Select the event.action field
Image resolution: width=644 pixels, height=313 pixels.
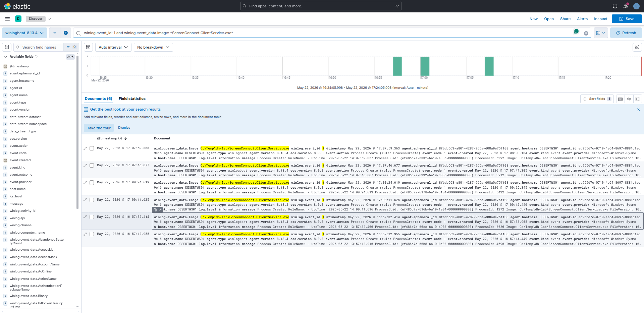(x=19, y=146)
